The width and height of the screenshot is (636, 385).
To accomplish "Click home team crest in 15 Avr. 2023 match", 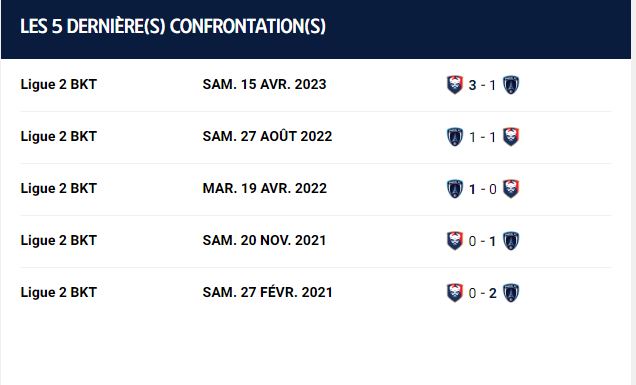I will point(455,85).
